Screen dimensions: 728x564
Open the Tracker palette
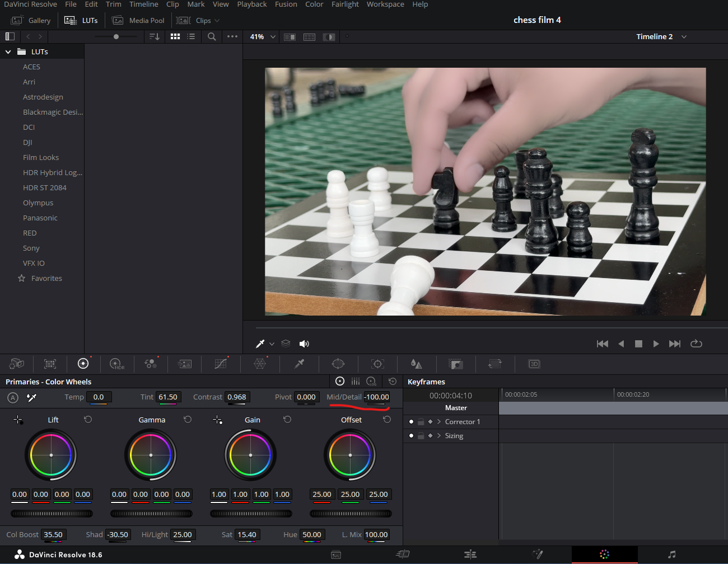click(378, 364)
